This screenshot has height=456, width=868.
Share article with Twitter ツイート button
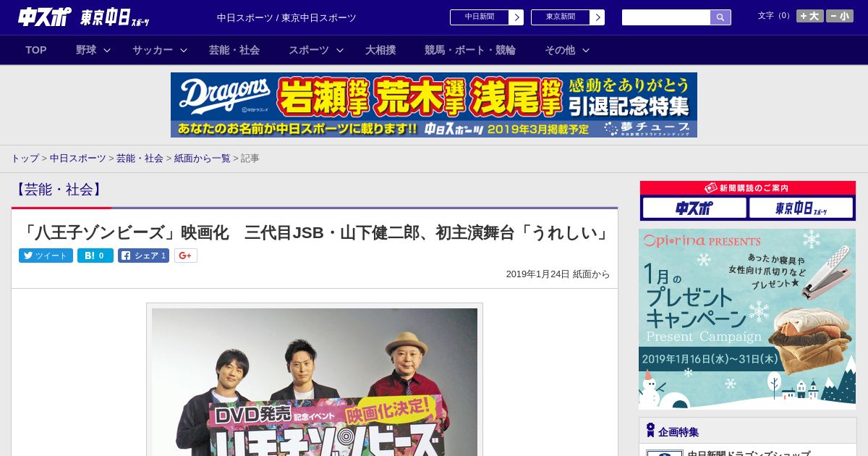tap(46, 256)
